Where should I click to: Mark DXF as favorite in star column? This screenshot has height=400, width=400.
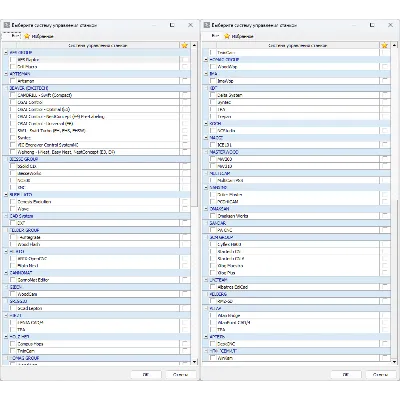185,223
